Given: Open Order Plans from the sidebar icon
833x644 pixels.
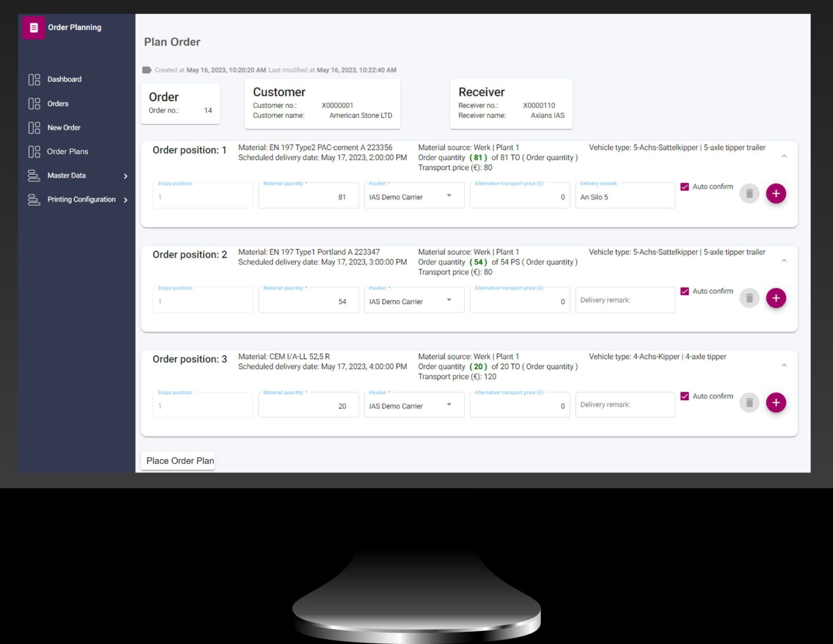Looking at the screenshot, I should (34, 151).
